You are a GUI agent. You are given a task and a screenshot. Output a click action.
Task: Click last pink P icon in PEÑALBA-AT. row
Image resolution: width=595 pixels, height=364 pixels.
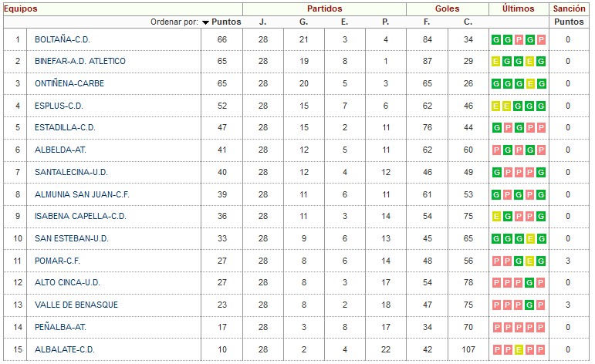point(541,327)
